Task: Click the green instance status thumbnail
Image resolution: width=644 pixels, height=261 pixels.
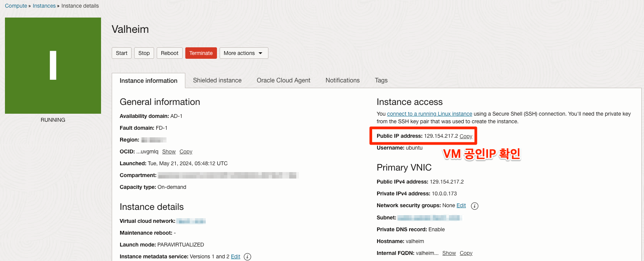Action: click(x=53, y=66)
